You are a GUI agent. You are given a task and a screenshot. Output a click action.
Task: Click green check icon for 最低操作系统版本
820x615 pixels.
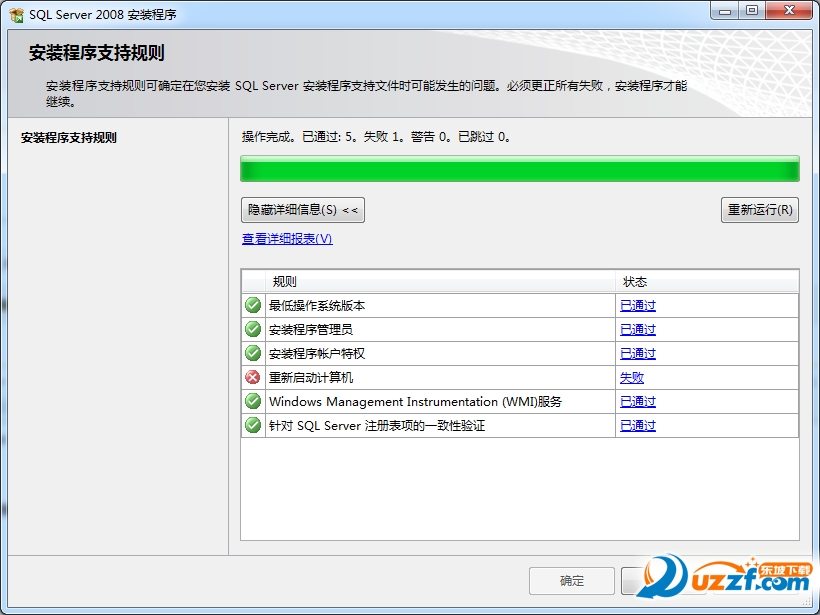(x=253, y=305)
